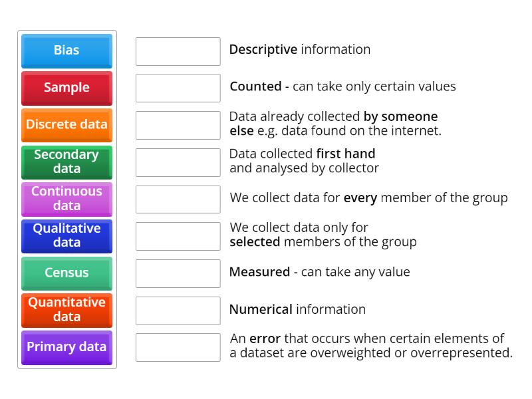Click the box beside the Measured definition
532x399 pixels.
[x=178, y=273]
